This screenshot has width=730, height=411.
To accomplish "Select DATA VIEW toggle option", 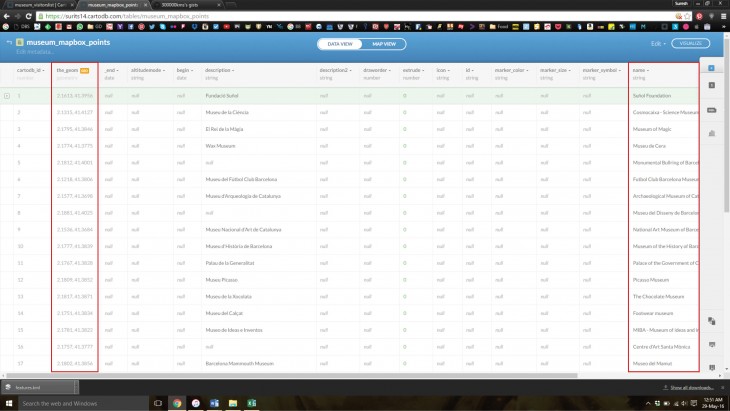I will [x=340, y=44].
